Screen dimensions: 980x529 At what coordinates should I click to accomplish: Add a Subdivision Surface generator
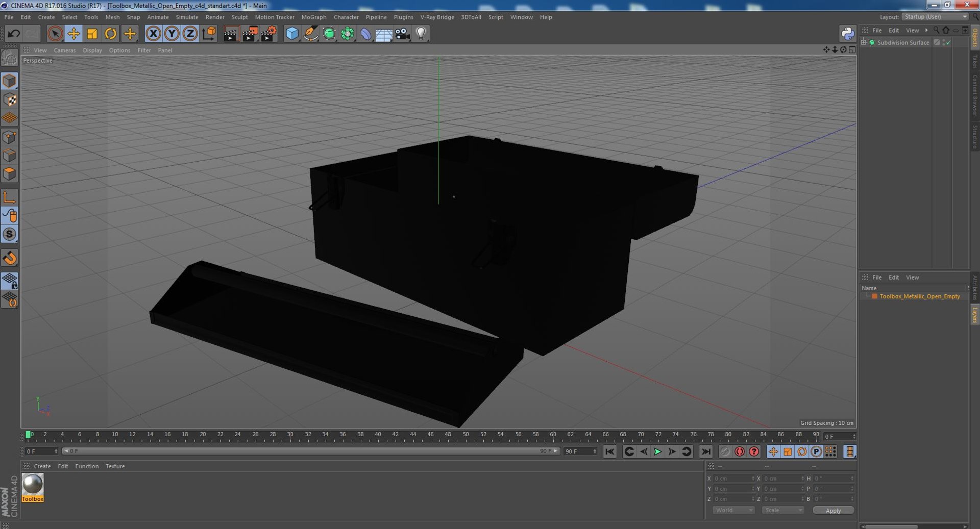(x=329, y=34)
